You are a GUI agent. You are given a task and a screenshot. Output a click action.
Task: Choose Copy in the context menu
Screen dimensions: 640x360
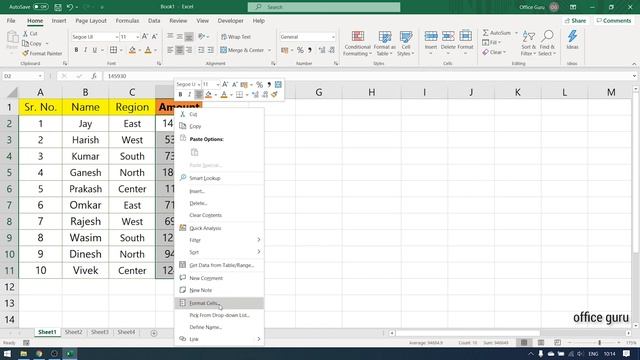(219, 126)
